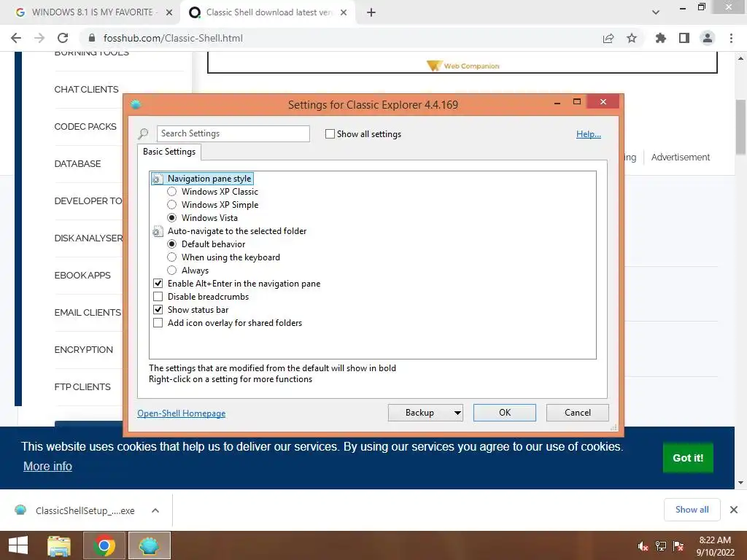Close the Classic Shell download tab
The height and width of the screenshot is (560, 747).
point(344,12)
